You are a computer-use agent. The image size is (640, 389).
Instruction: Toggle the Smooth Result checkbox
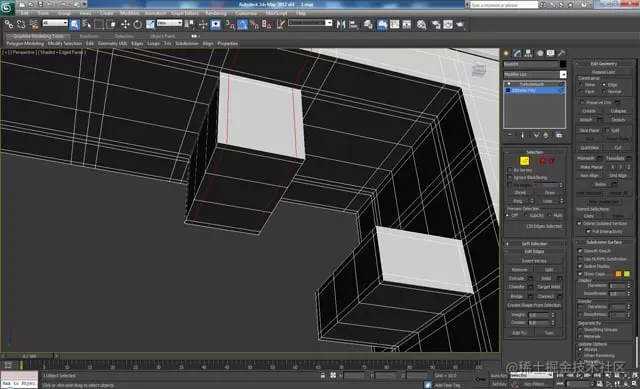[580, 251]
